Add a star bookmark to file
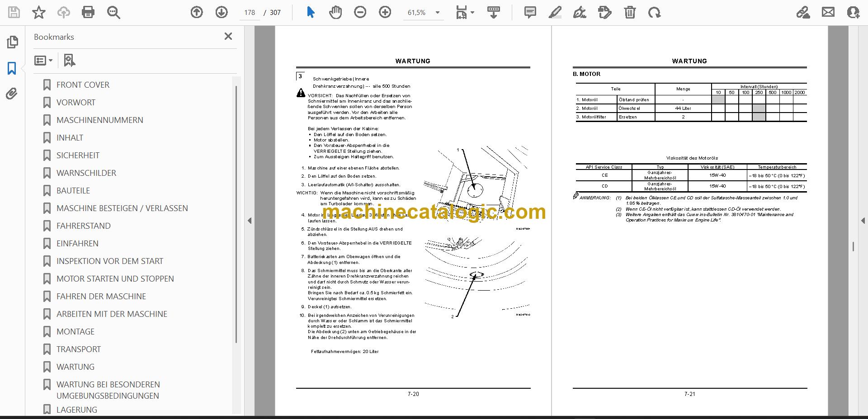 [x=39, y=12]
